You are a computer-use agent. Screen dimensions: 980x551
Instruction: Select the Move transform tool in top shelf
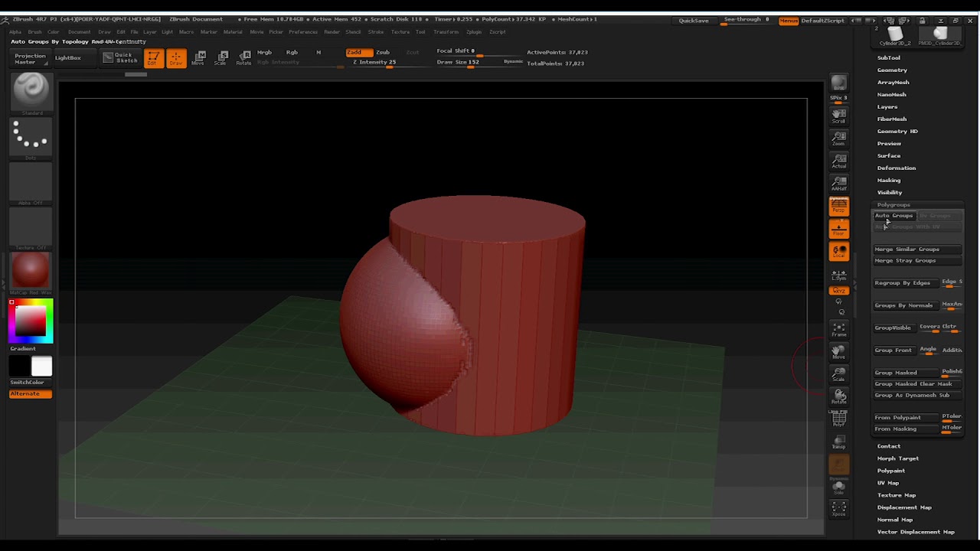click(199, 57)
